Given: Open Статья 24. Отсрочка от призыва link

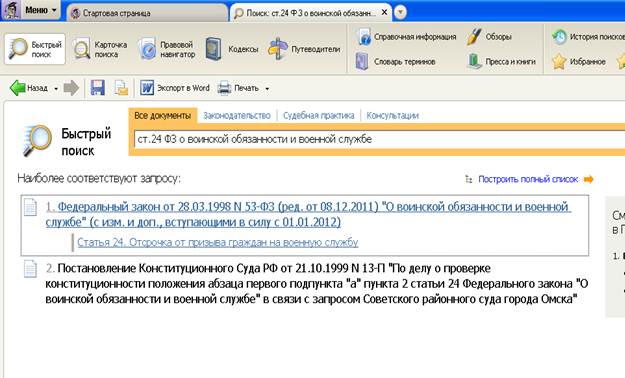Looking at the screenshot, I should pyautogui.click(x=218, y=242).
